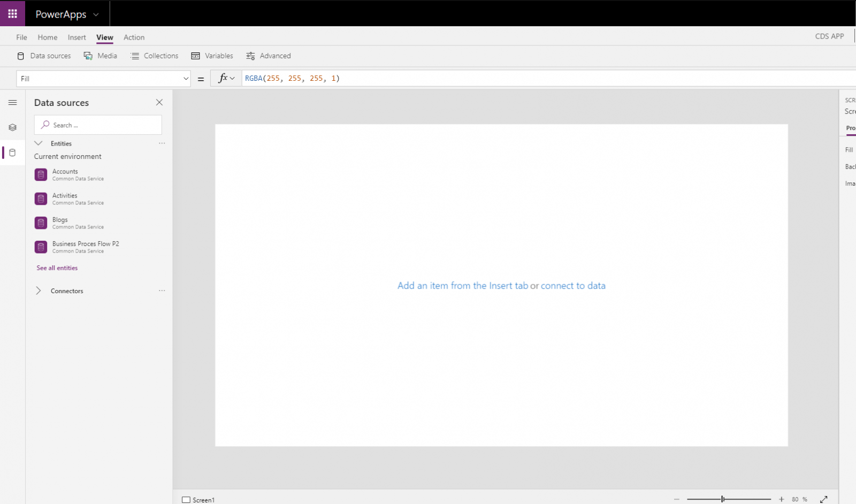The image size is (856, 504).
Task: Switch to the Insert tab
Action: click(x=77, y=37)
